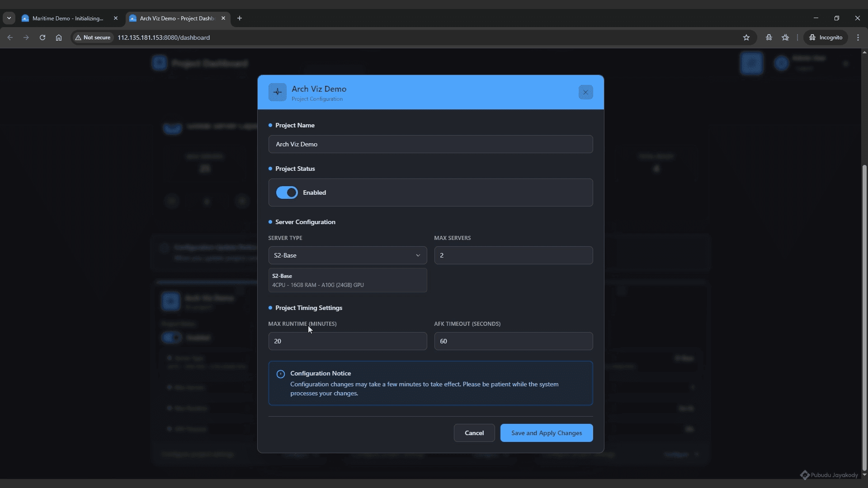This screenshot has width=868, height=488.
Task: Open the bookmarks star list icon
Action: pyautogui.click(x=785, y=38)
